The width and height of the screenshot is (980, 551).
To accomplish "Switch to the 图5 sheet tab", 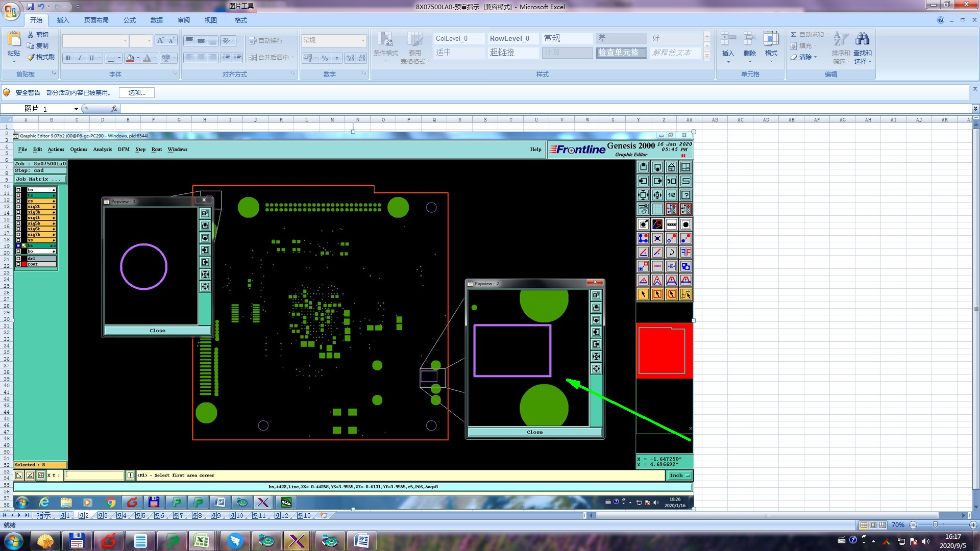I will (140, 515).
